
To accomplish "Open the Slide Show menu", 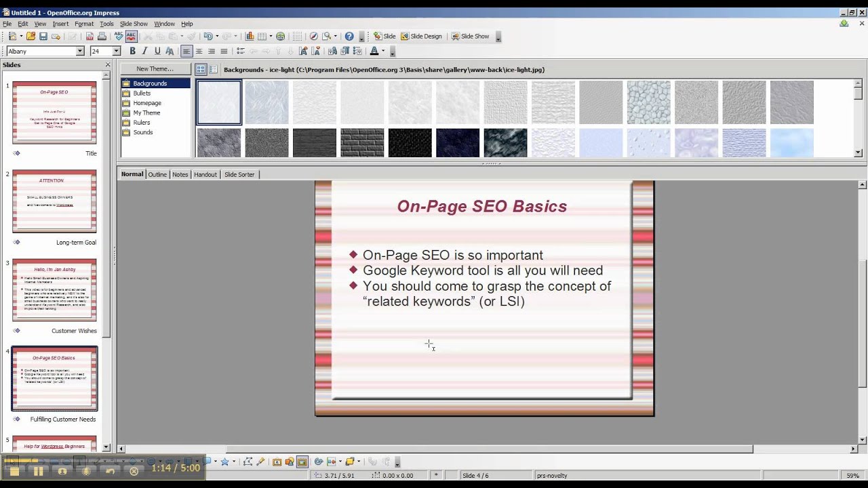I will 134,24.
